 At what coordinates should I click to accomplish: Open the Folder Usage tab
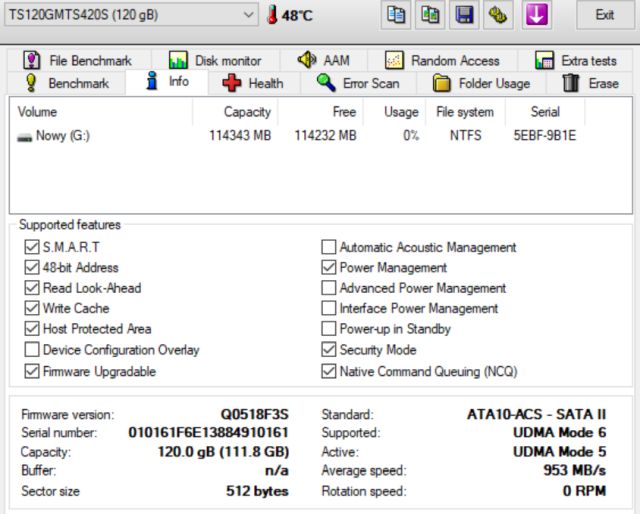(480, 83)
